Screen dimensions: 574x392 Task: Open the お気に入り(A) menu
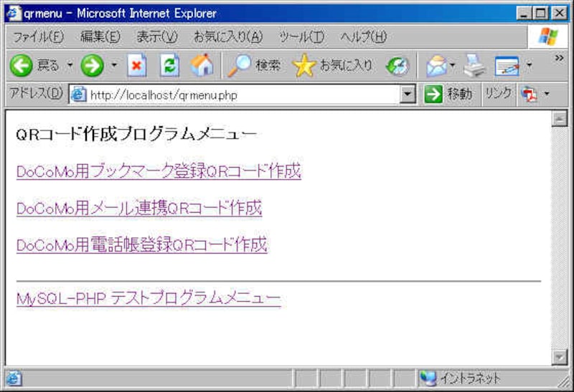click(228, 37)
